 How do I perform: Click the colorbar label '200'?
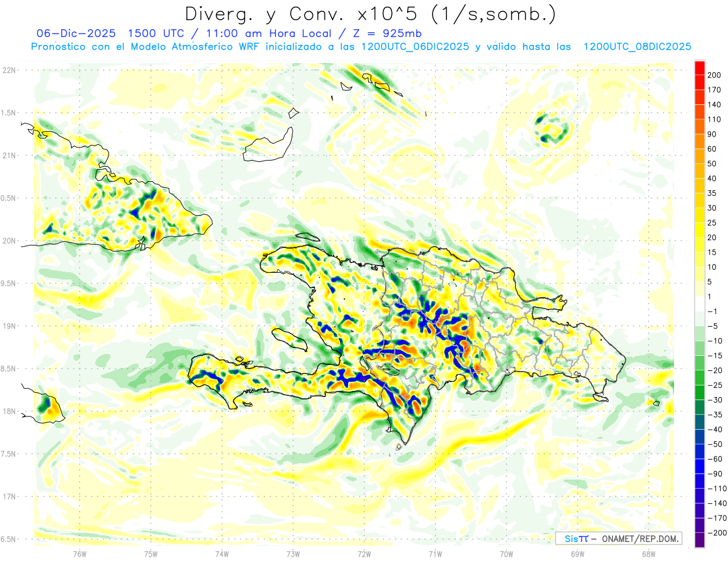715,75
